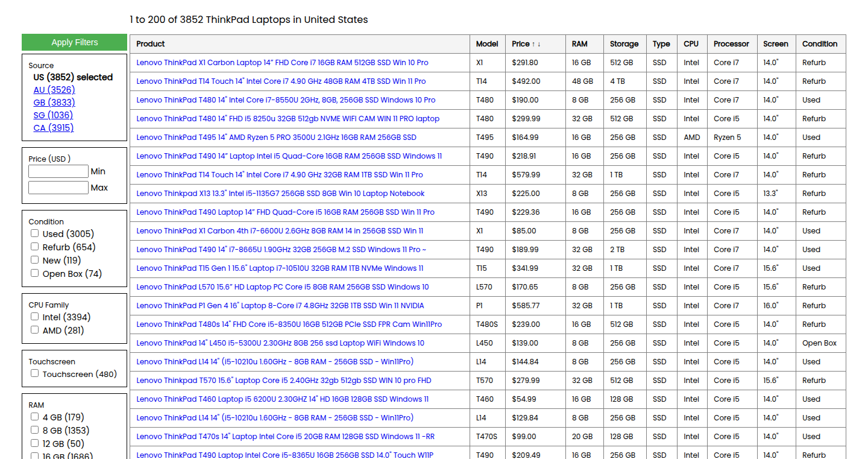Open ThinkPad P1 Gen 4 16" NVIDIA listing
Screen dimensions: 868x459
[280, 306]
